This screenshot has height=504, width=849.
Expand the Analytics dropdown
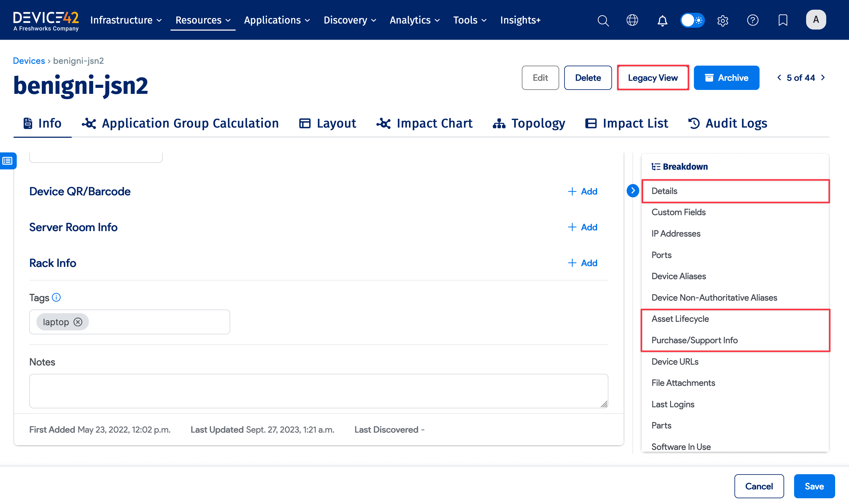[x=415, y=20]
